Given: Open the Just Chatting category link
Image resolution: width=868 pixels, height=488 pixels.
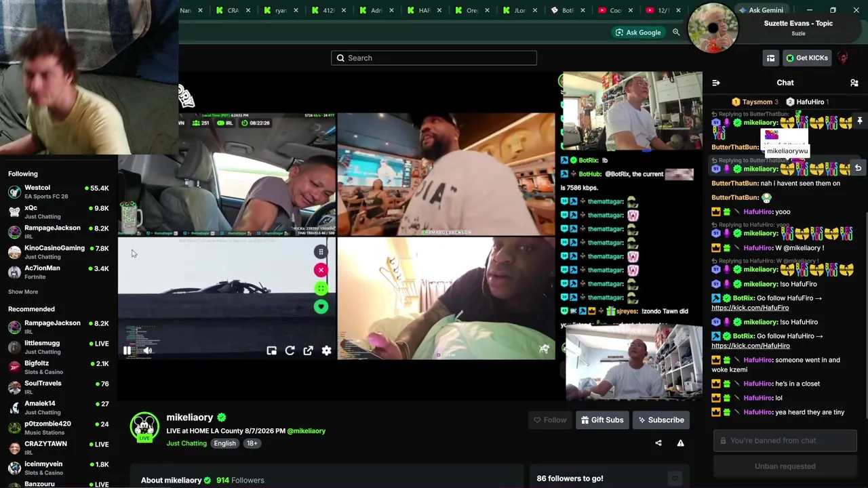Looking at the screenshot, I should pos(186,443).
